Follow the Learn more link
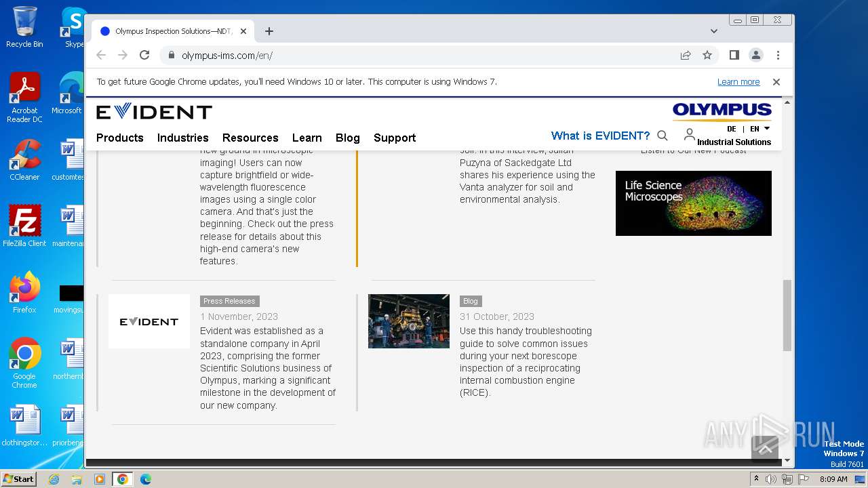868x488 pixels. click(738, 82)
